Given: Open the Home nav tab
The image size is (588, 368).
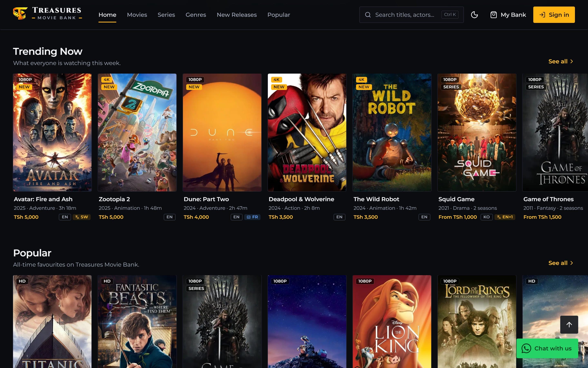Looking at the screenshot, I should tap(107, 15).
